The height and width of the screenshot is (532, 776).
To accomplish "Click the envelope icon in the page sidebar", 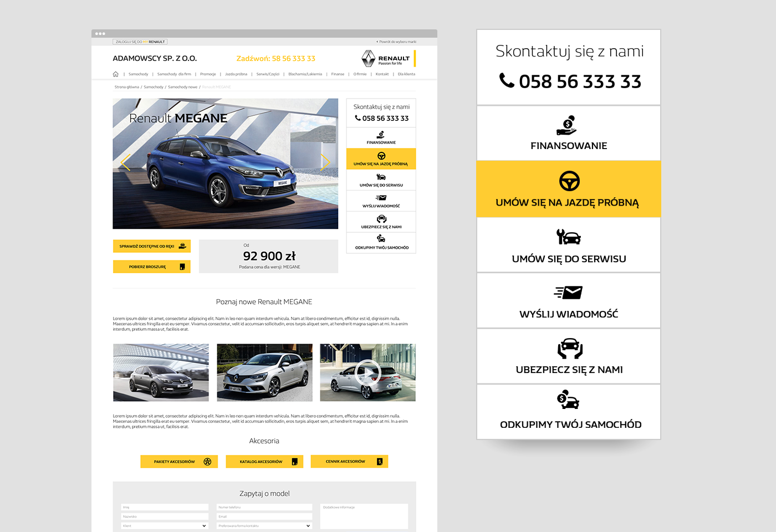I will click(381, 198).
